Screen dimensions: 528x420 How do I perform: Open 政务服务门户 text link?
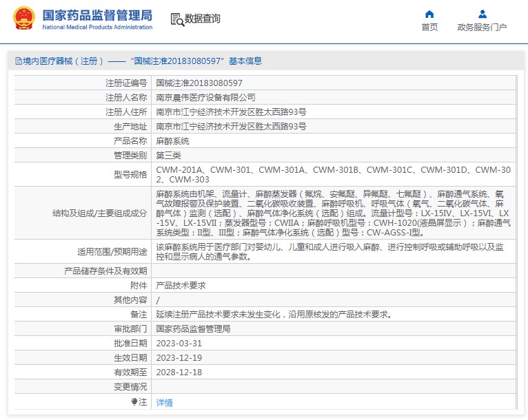click(482, 28)
